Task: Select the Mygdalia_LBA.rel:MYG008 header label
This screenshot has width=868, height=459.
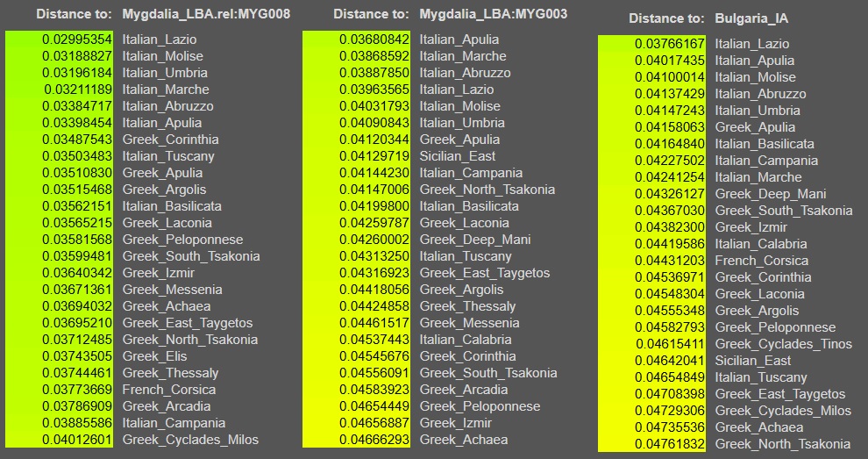Action: 206,14
